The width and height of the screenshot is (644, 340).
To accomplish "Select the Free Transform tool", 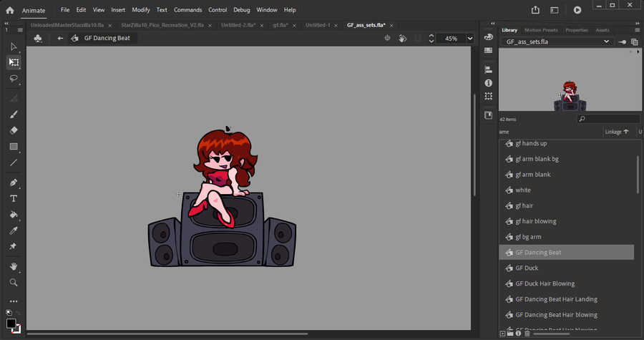I will click(14, 62).
